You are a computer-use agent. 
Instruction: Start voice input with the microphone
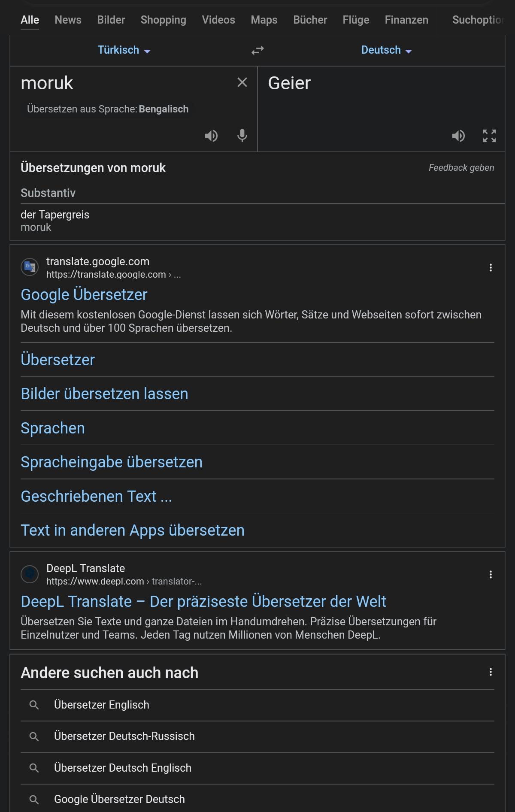click(242, 136)
